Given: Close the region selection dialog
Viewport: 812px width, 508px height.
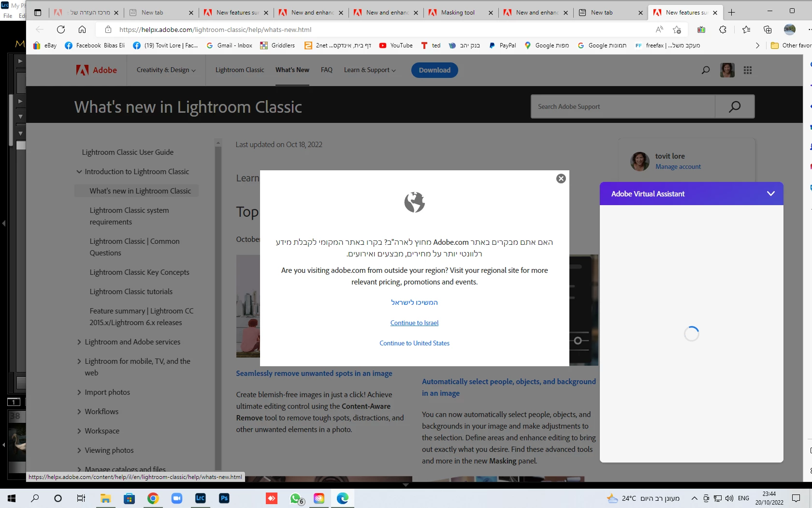Looking at the screenshot, I should click(x=561, y=179).
